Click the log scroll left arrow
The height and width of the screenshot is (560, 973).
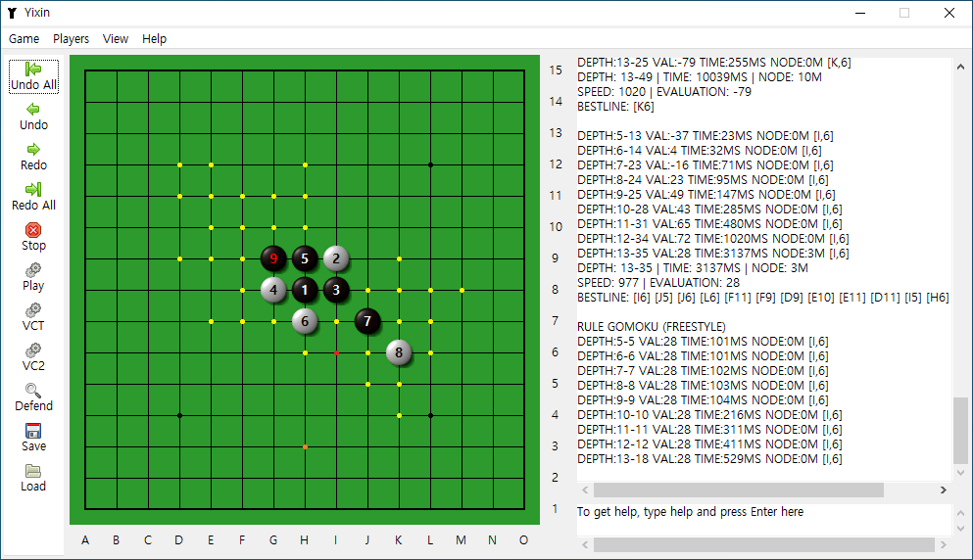pyautogui.click(x=585, y=490)
